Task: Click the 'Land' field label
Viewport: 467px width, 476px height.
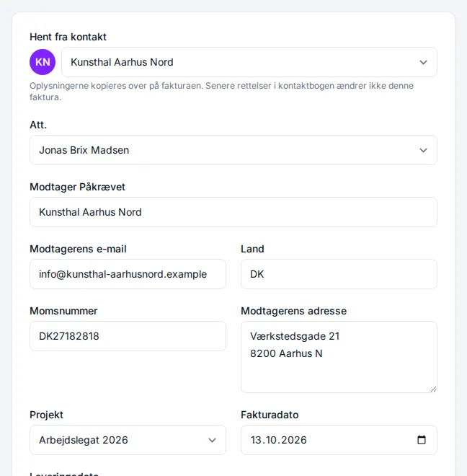Action: [x=252, y=249]
